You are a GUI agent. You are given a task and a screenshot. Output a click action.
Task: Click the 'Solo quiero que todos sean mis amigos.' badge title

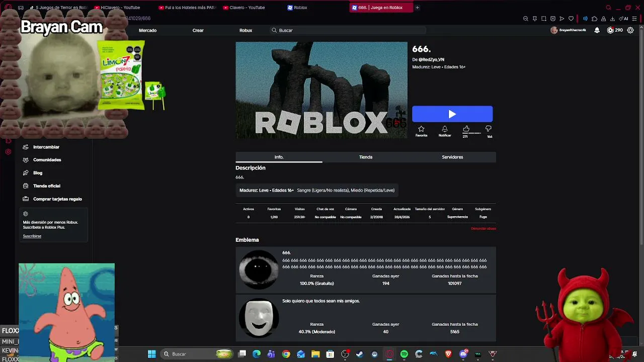pyautogui.click(x=321, y=301)
